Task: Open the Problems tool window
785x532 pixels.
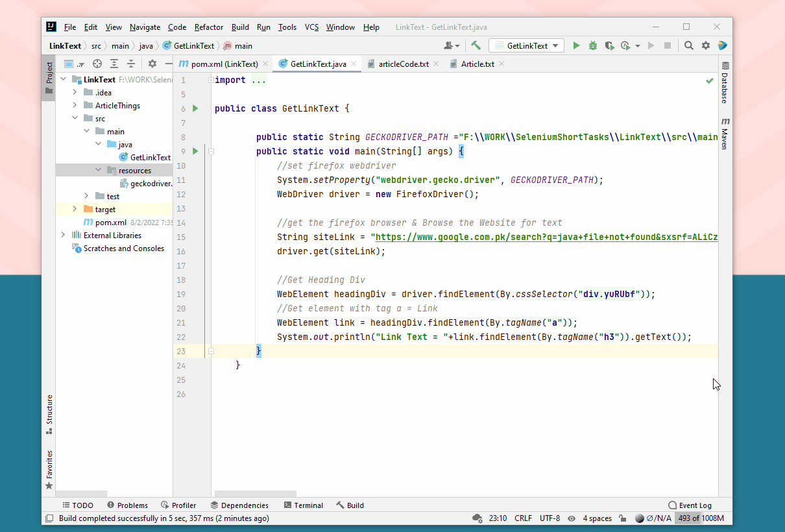Action: (128, 505)
